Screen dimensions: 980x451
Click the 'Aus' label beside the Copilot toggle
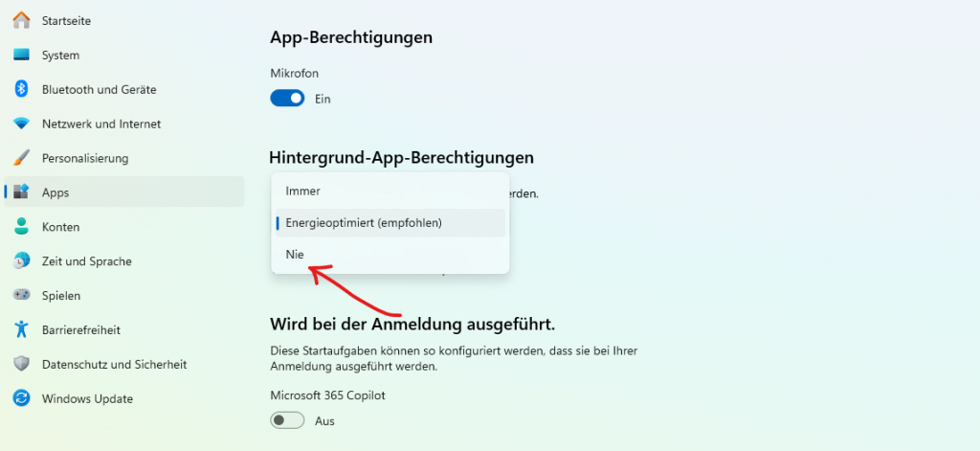324,421
